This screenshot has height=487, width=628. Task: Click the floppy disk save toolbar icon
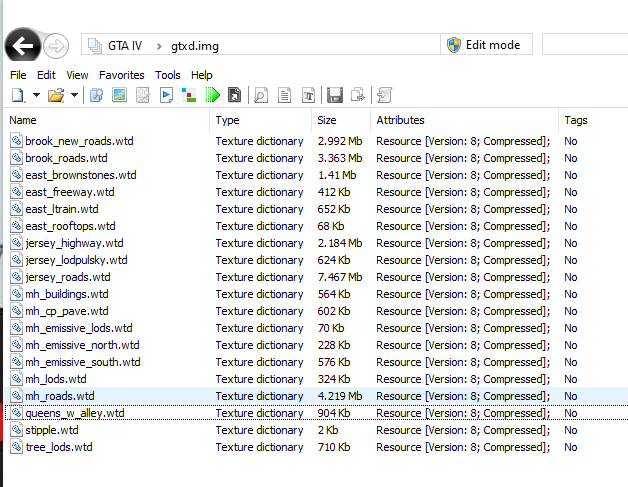[335, 95]
